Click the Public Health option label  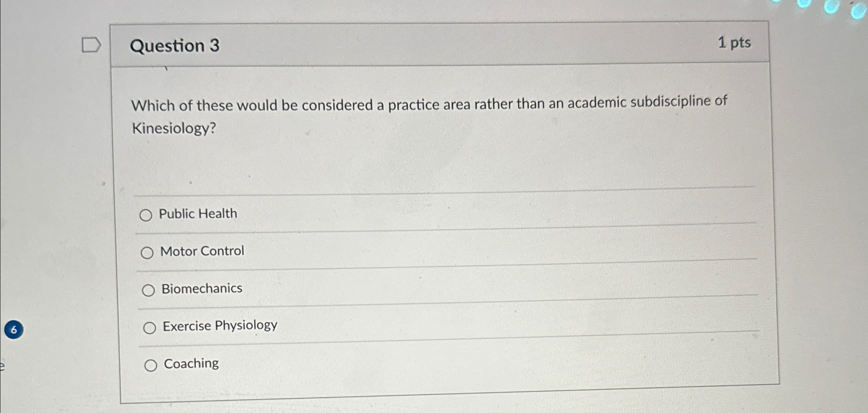198,214
